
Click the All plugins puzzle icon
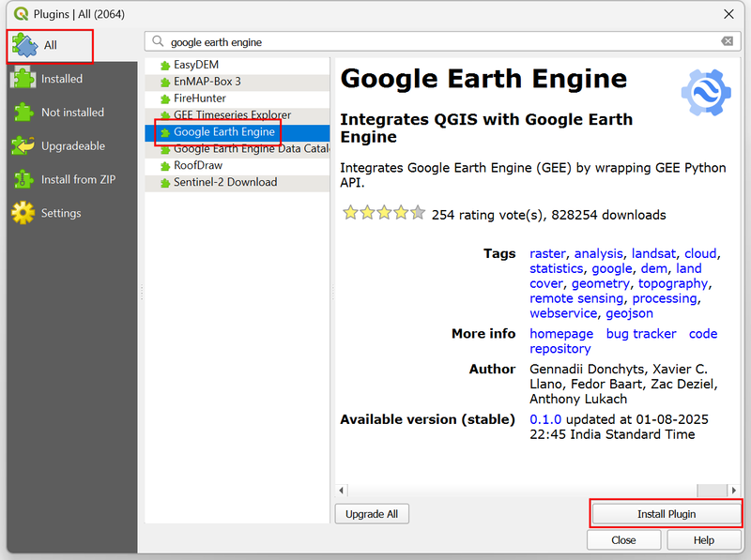point(25,45)
